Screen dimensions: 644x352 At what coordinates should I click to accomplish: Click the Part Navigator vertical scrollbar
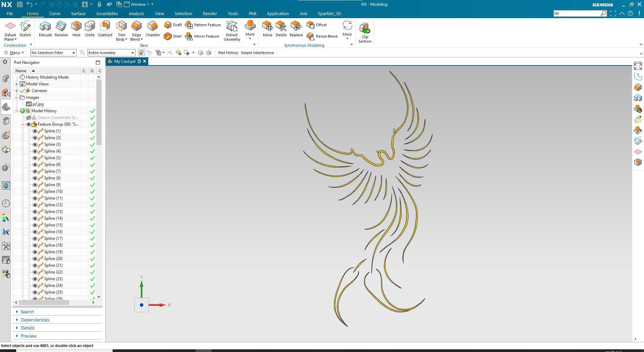(99, 113)
